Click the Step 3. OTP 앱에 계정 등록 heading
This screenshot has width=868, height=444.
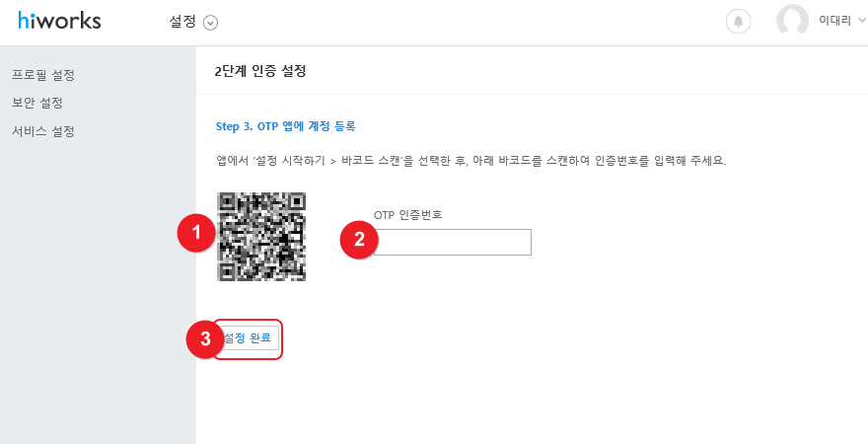[x=286, y=126]
